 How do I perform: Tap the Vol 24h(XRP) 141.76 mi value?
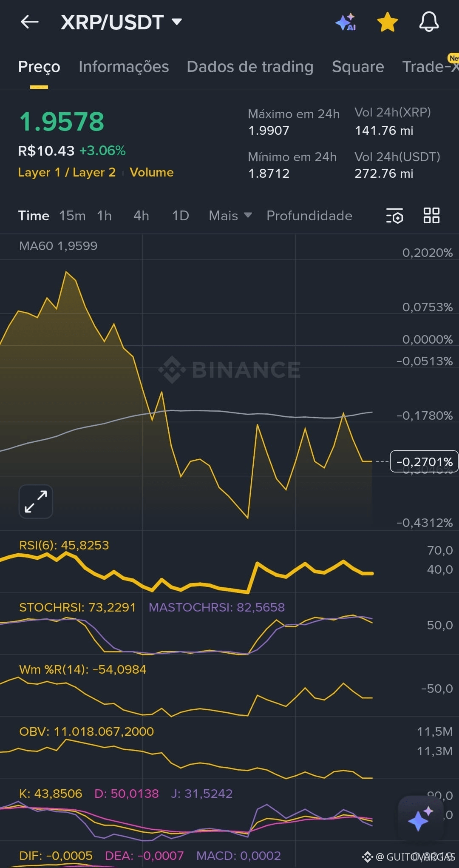384,131
